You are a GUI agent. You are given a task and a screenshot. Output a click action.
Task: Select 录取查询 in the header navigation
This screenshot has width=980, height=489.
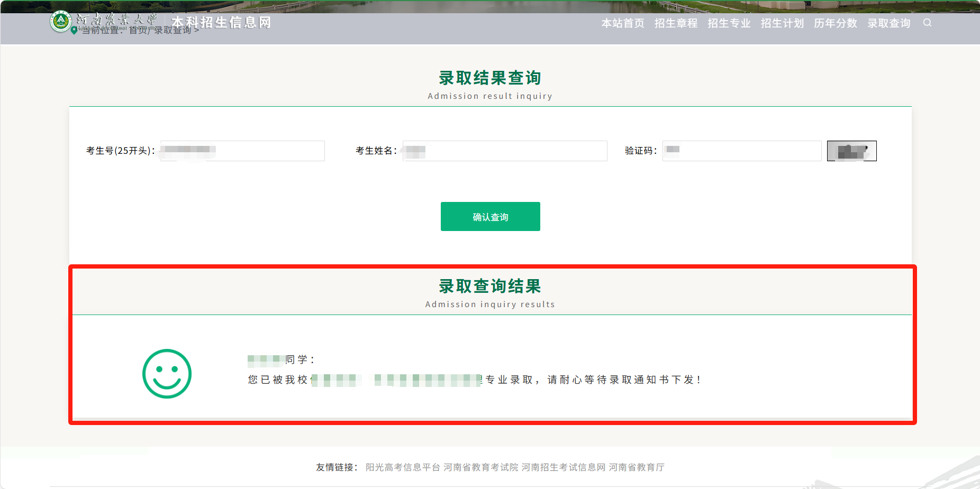888,23
